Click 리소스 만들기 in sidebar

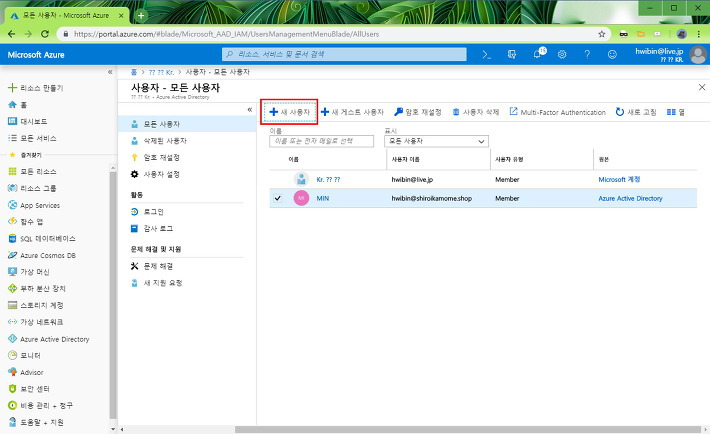click(36, 88)
